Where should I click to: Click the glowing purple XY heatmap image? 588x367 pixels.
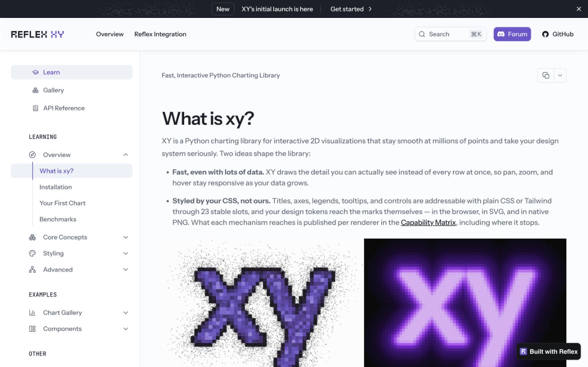[x=465, y=303]
